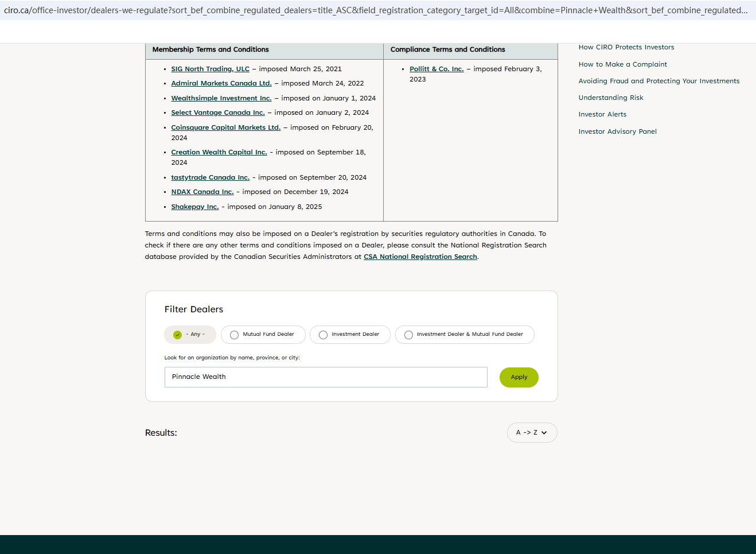This screenshot has width=756, height=554.
Task: Open the A -> Z sort dropdown
Action: click(532, 433)
